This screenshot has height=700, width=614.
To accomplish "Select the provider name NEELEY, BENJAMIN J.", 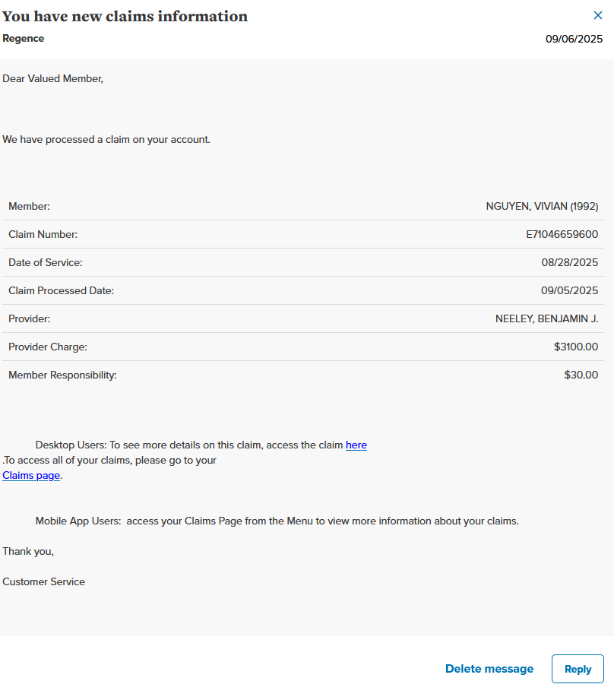I will pyautogui.click(x=546, y=318).
